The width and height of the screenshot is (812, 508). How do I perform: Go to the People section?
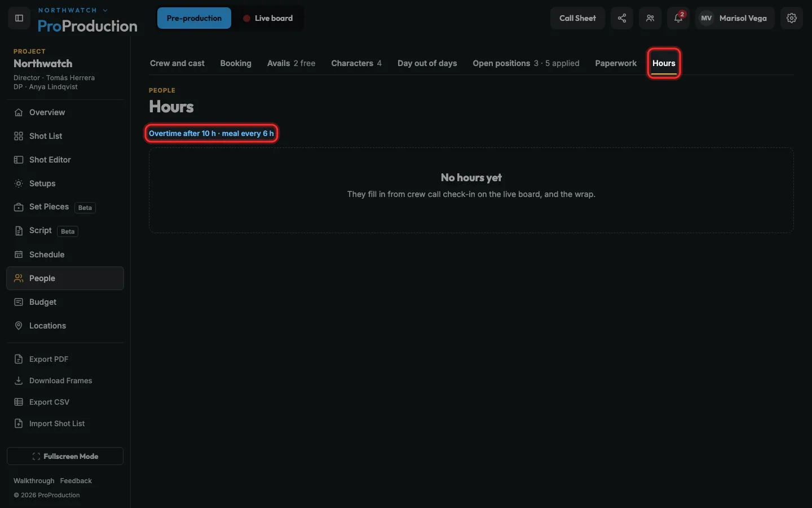(x=65, y=278)
